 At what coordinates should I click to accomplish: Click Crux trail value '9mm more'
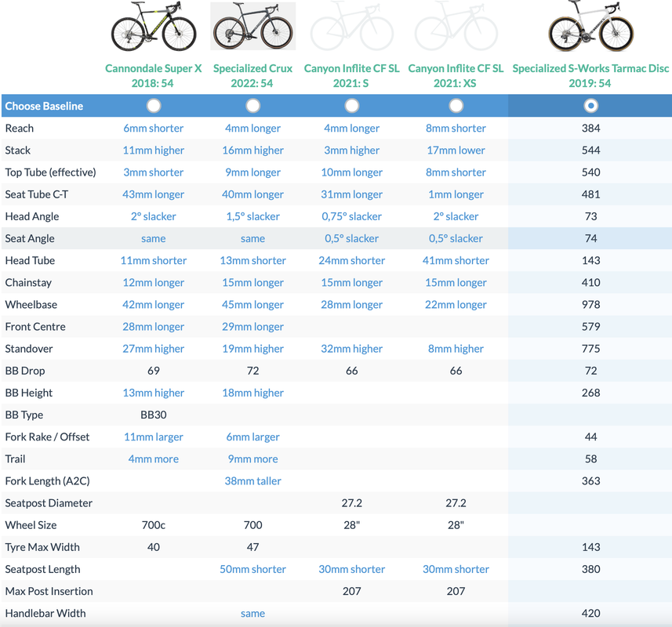tap(252, 459)
